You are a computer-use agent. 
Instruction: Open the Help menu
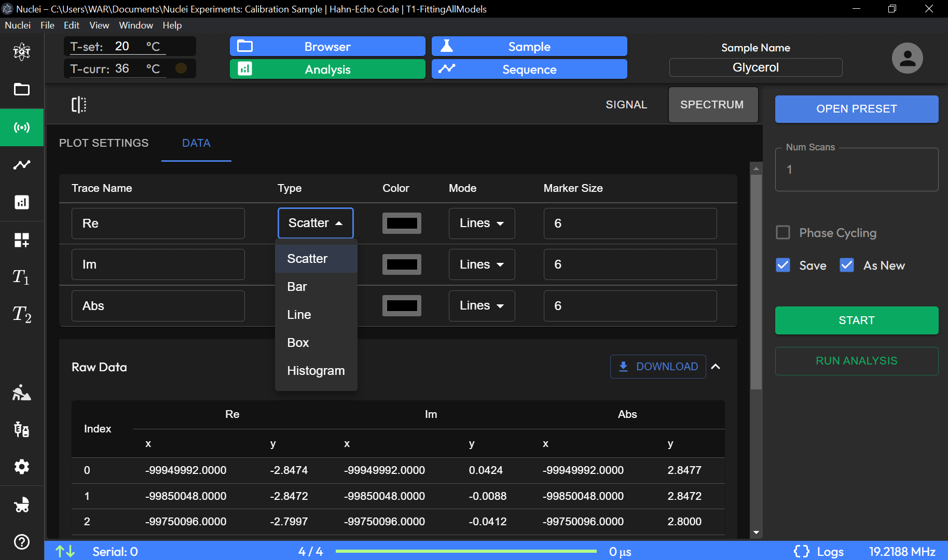[x=172, y=25]
